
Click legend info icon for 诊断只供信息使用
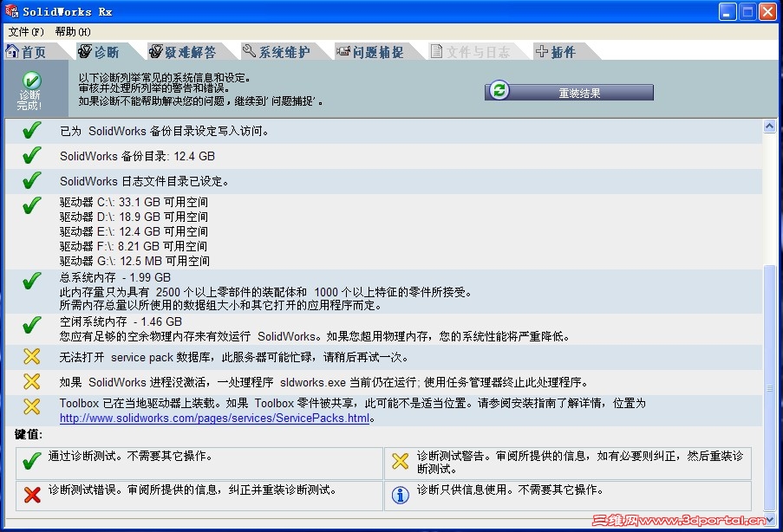pos(401,495)
